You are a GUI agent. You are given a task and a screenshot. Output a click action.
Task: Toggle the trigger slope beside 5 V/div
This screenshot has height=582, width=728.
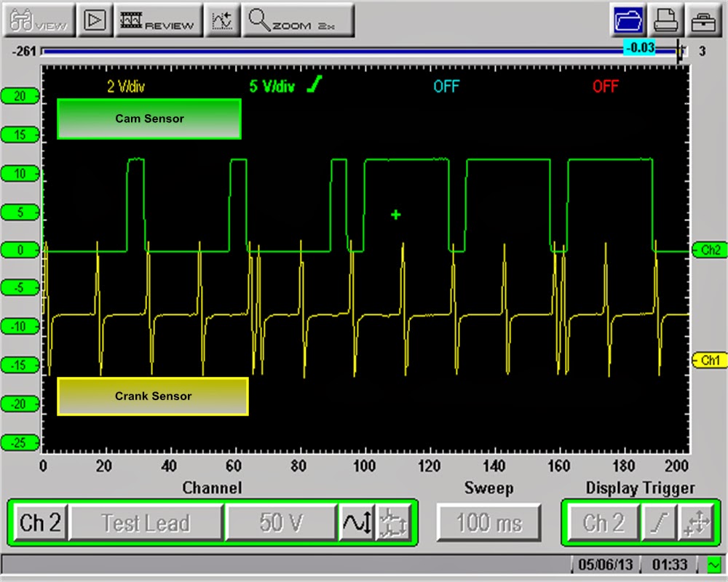click(314, 84)
